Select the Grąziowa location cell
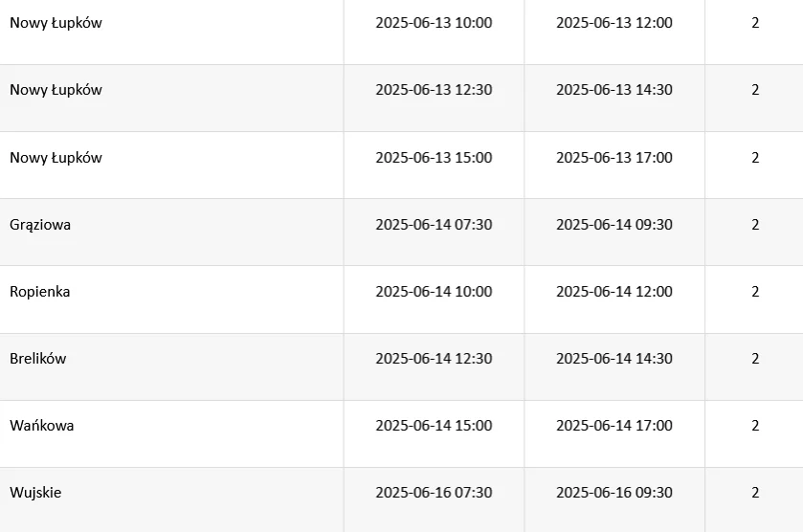Screen dimensions: 803x532 click(x=40, y=225)
